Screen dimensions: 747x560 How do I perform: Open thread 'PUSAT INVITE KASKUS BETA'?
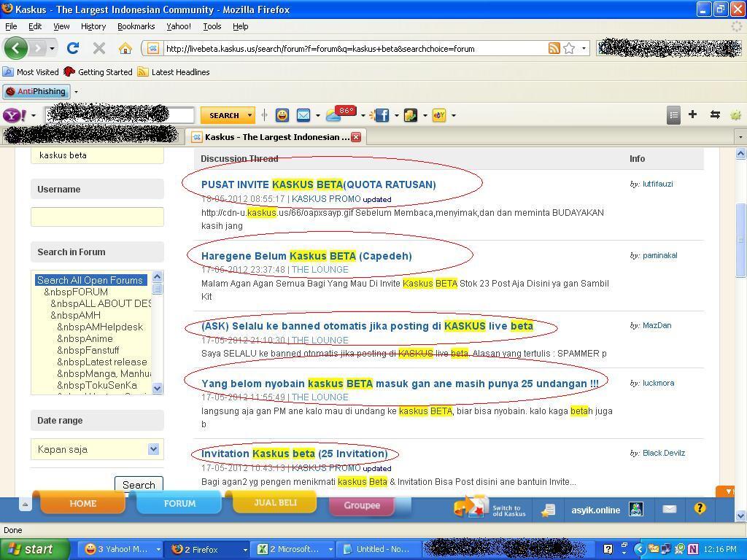[318, 184]
